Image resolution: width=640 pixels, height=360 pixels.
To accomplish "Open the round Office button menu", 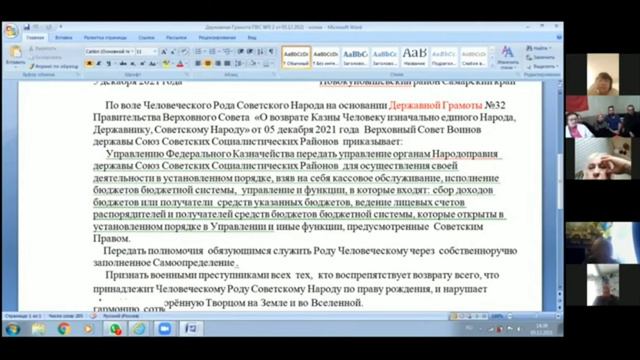I will 11,31.
